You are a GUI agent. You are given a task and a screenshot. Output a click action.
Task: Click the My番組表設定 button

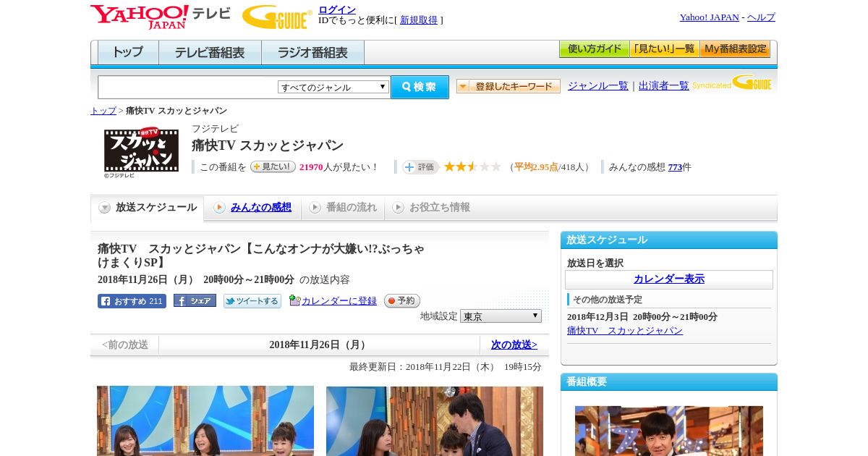coord(735,49)
